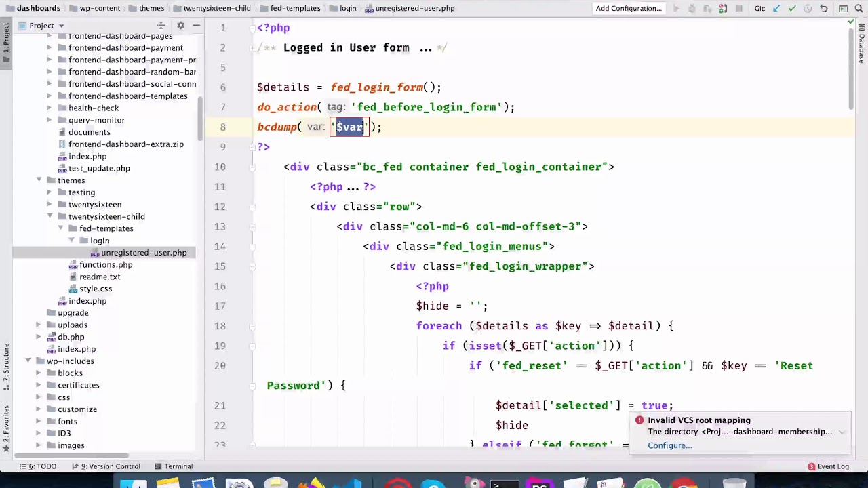Toggle fold marker at line 13
Viewport: 868px width, 488px height.
pos(252,226)
